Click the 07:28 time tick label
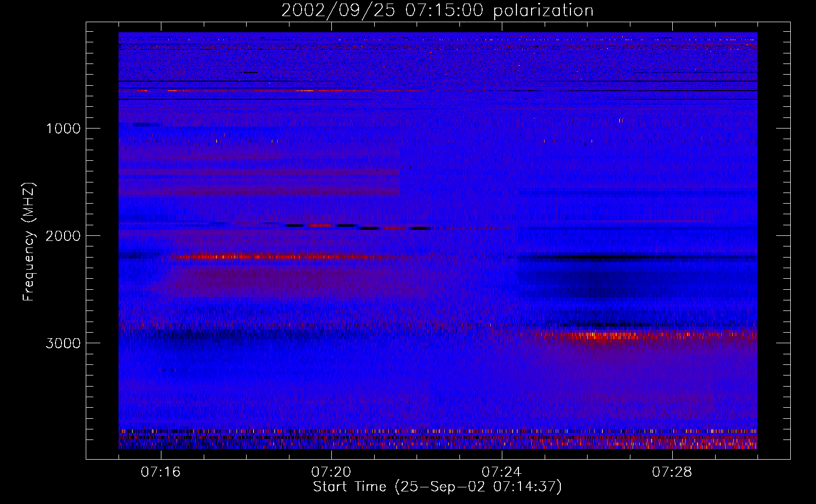Screen dimensions: 816x504 (x=672, y=472)
